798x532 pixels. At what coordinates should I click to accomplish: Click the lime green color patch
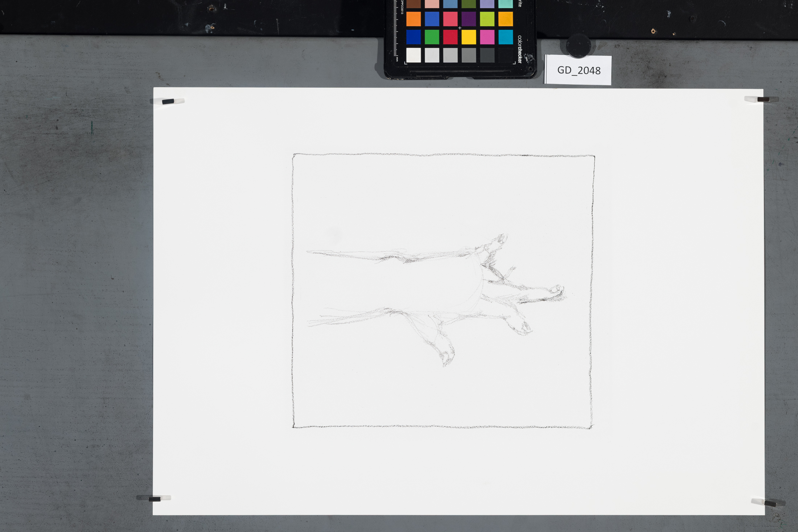click(x=487, y=19)
